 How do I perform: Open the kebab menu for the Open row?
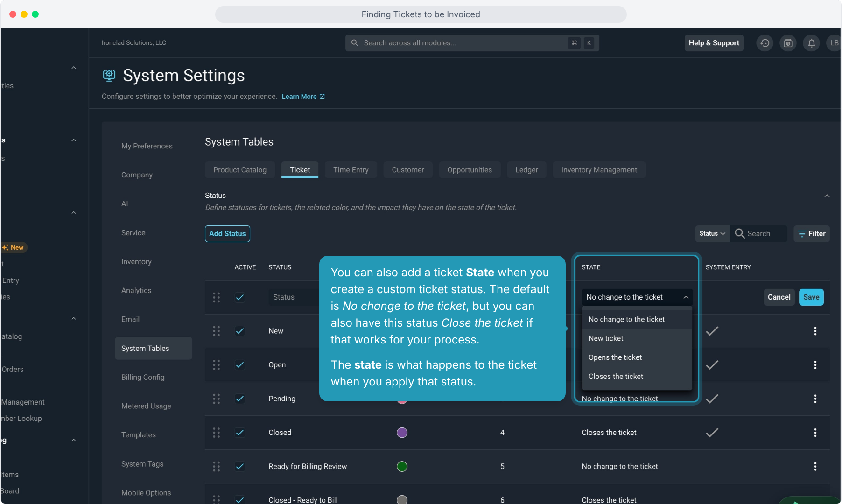[815, 365]
